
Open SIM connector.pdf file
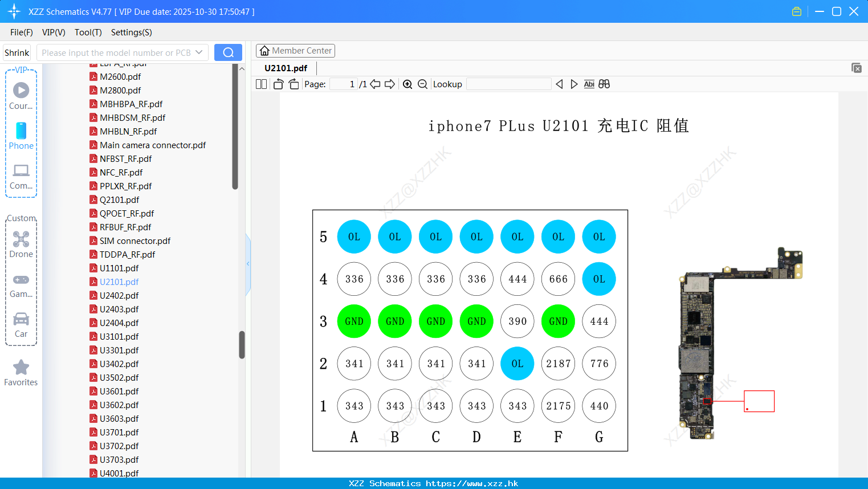click(x=135, y=241)
